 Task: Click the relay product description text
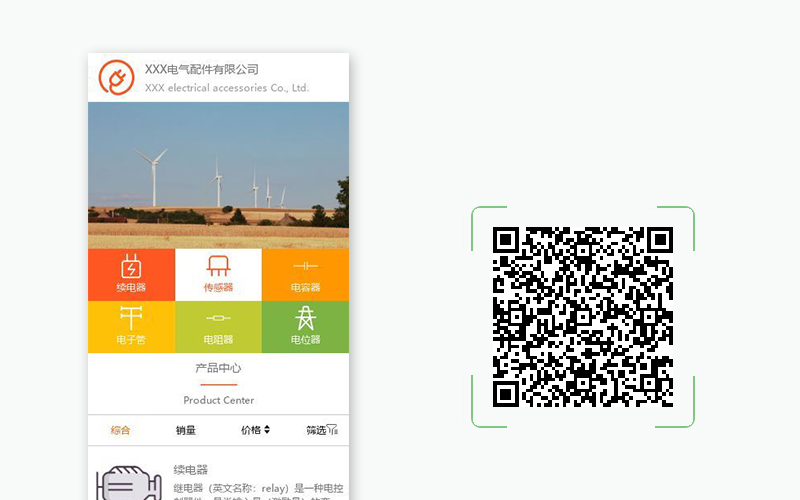point(258,489)
